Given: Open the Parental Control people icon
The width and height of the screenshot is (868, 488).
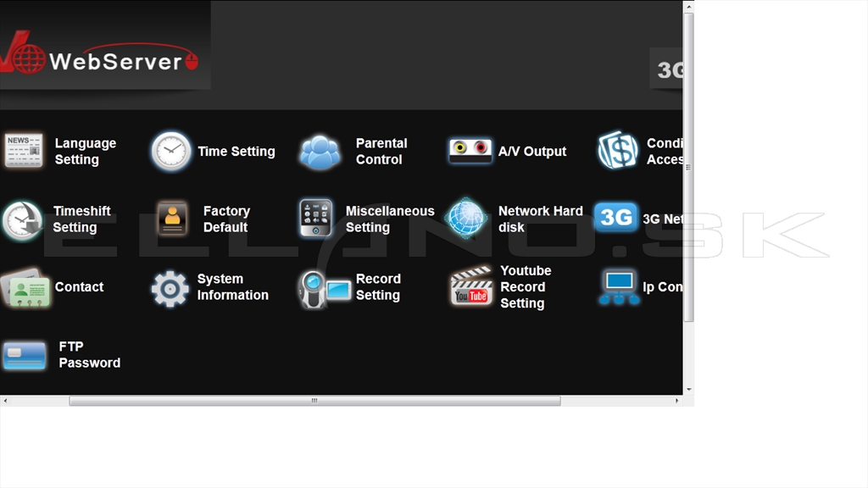Looking at the screenshot, I should pos(320,152).
